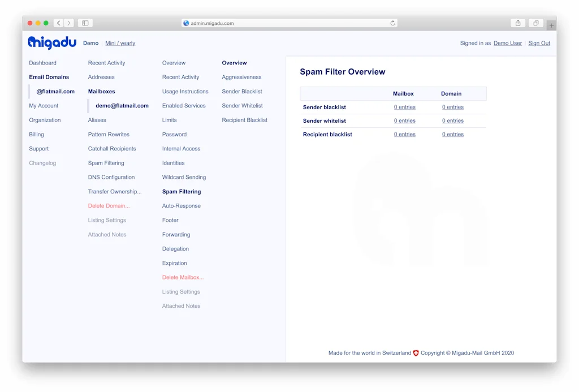
Task: Open Pattern Rewrites
Action: tap(109, 135)
